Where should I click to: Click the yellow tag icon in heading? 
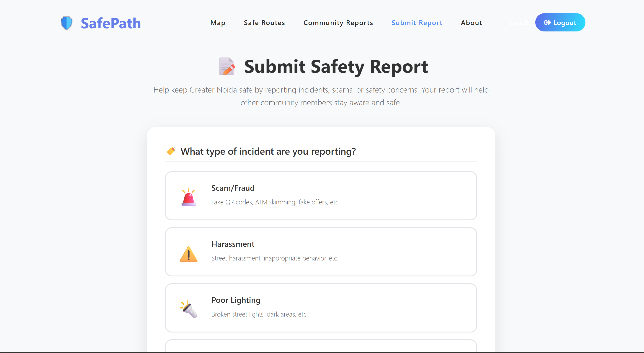click(171, 151)
